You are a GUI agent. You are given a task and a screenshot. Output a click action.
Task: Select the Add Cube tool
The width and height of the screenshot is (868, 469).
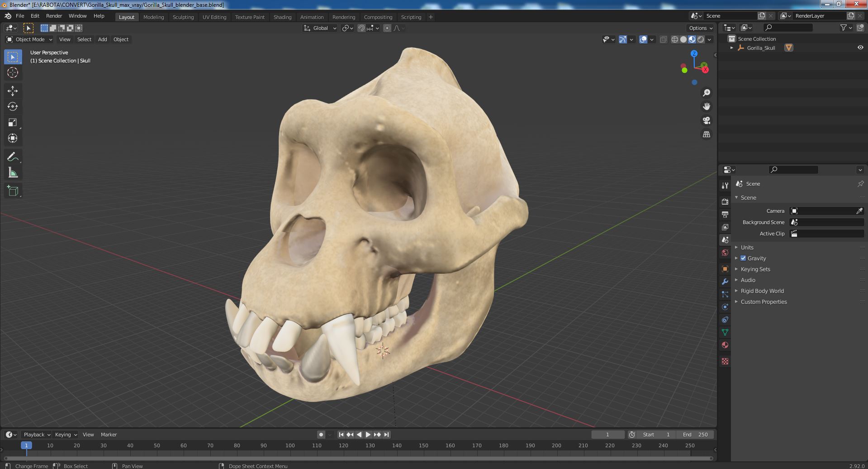13,191
